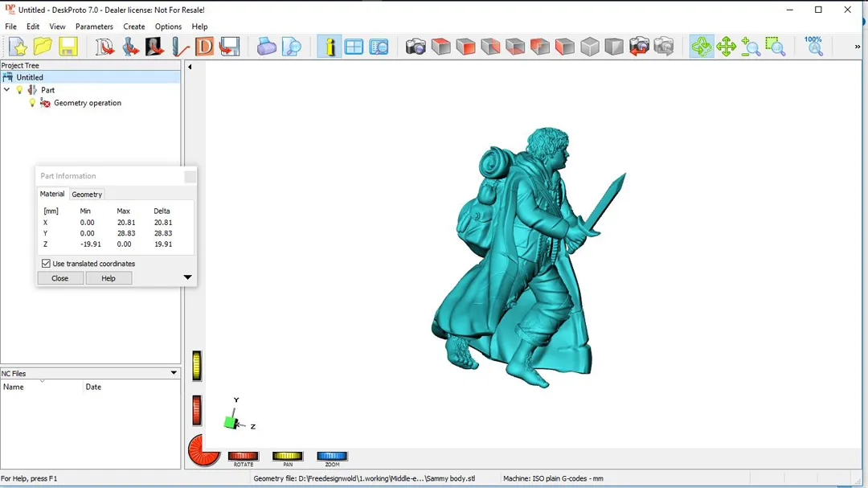
Task: Switch to the Geometry tab
Action: (87, 195)
